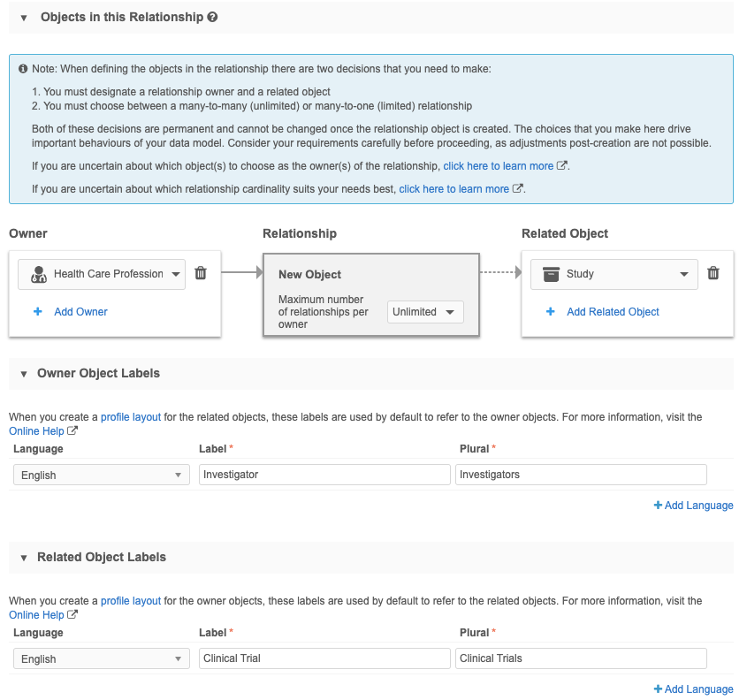Collapse the Owner Object Labels section

tap(24, 374)
